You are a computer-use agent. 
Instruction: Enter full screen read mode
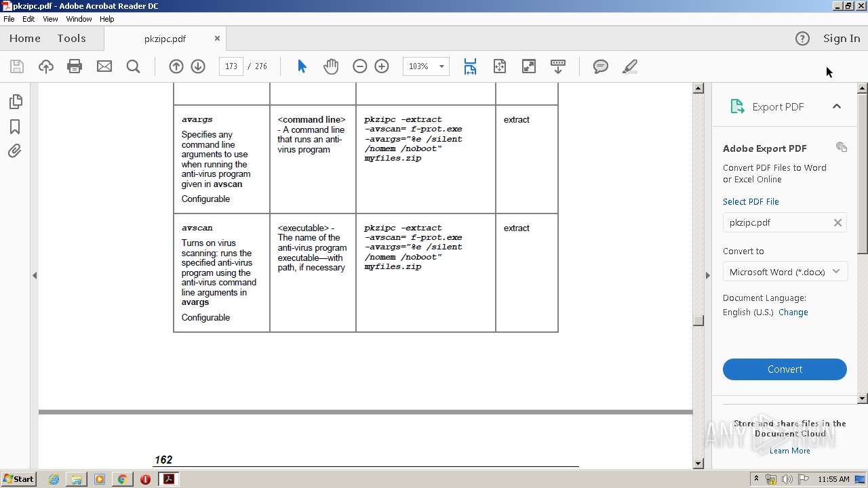pos(529,66)
